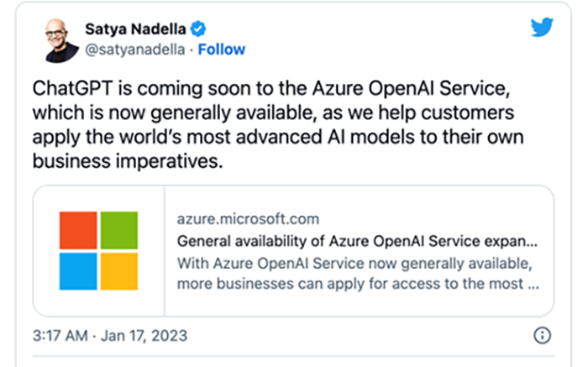This screenshot has height=367, width=588.
Task: Open the Satya Nadella display name link
Action: tap(134, 29)
